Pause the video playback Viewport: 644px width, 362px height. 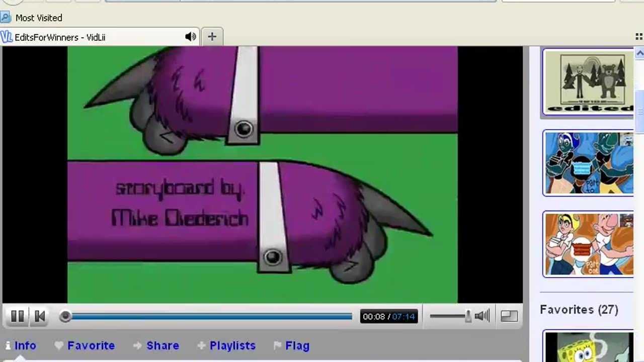(17, 316)
